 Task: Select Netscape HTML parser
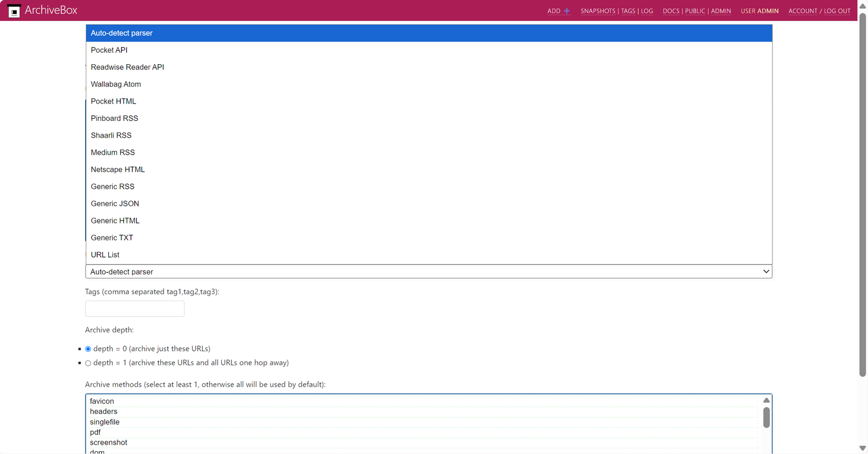pyautogui.click(x=429, y=170)
